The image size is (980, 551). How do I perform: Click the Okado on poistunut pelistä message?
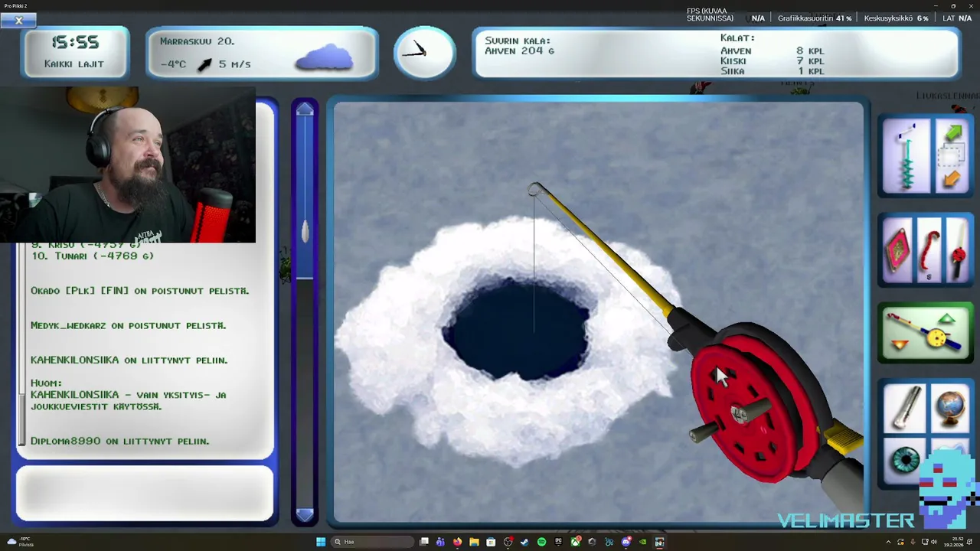click(x=139, y=291)
